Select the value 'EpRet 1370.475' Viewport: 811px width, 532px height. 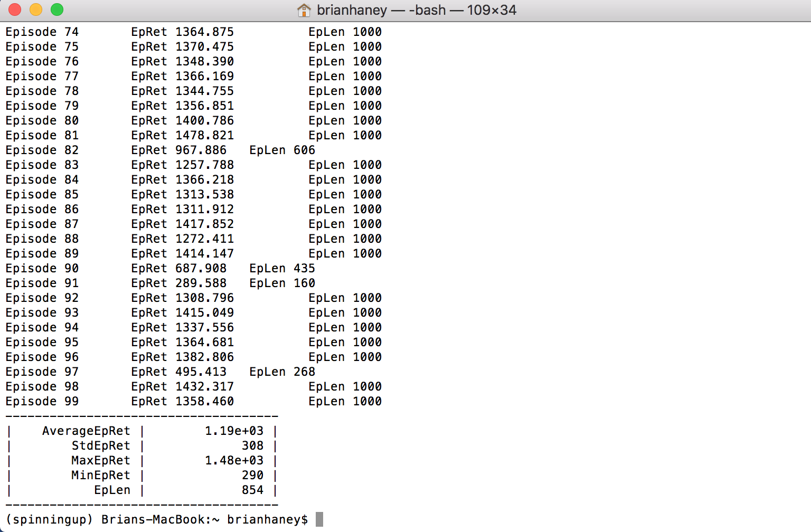183,46
